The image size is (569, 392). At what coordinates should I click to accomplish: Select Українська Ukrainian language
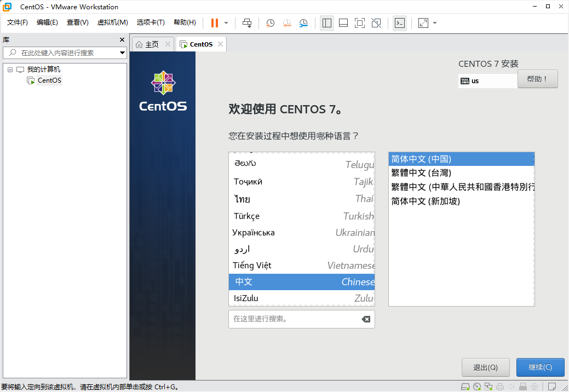pyautogui.click(x=302, y=233)
